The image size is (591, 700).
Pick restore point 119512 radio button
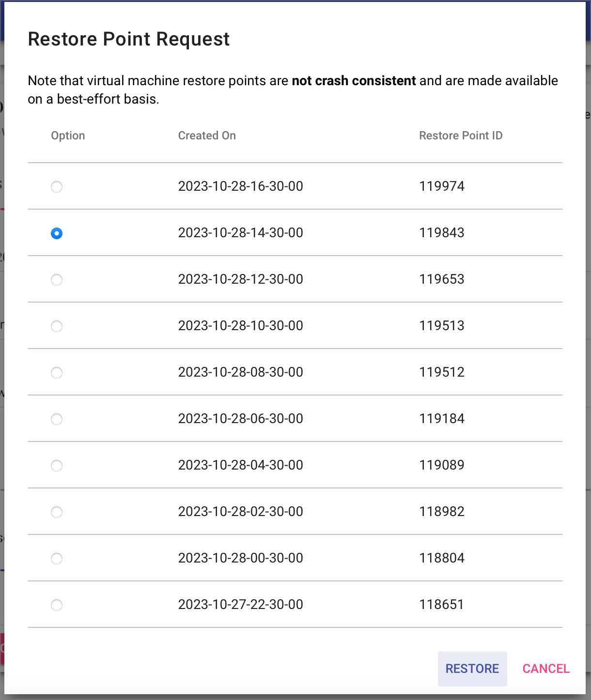[x=57, y=372]
